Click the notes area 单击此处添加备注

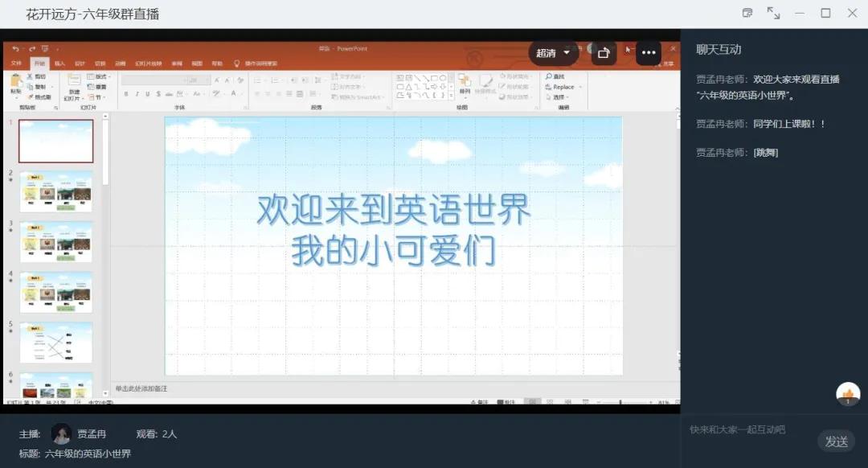(141, 389)
